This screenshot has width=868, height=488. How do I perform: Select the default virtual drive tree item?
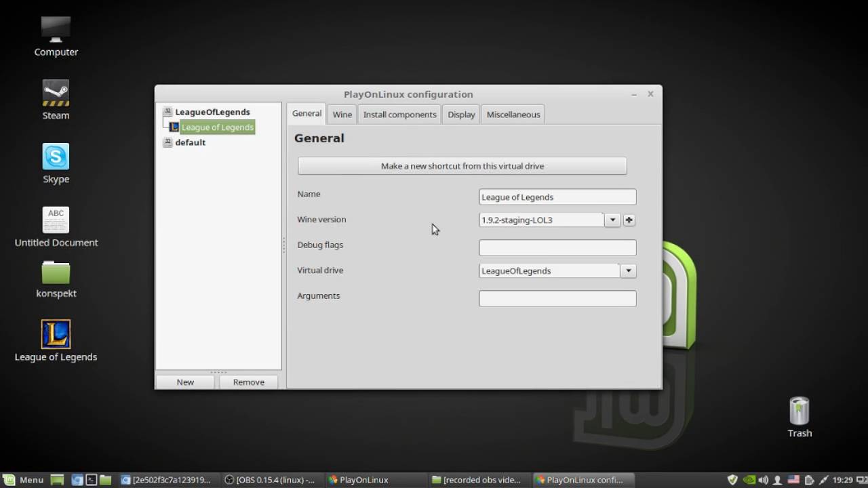click(x=191, y=142)
